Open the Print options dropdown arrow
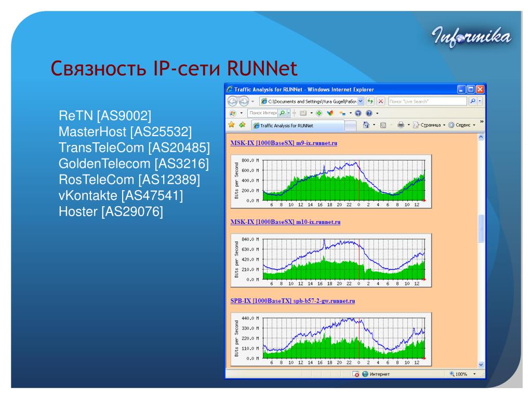Viewport: 532px width, 399px height. 408,125
